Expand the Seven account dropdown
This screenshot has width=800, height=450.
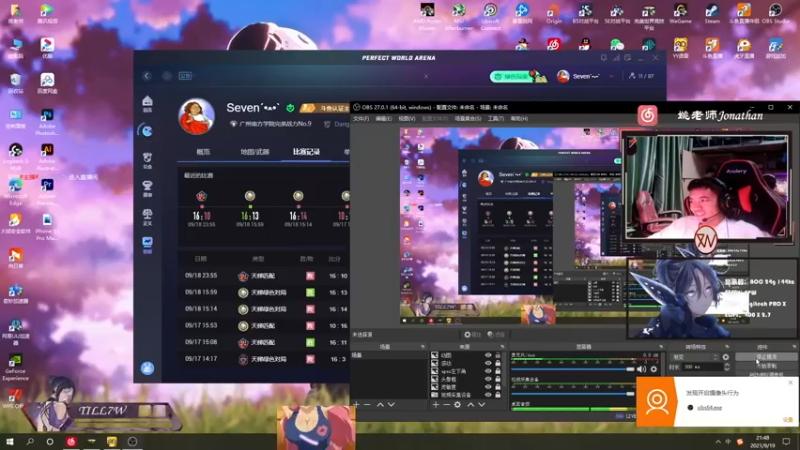point(611,77)
